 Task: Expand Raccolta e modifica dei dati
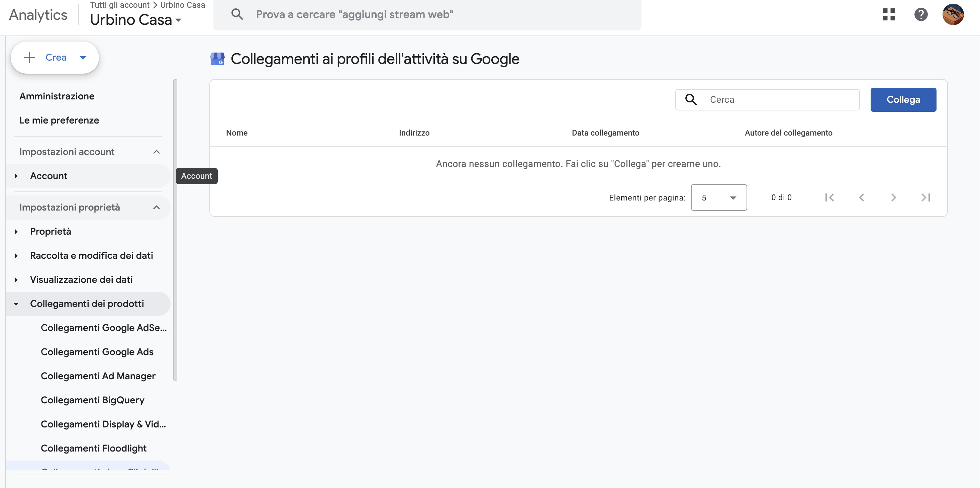click(x=16, y=256)
